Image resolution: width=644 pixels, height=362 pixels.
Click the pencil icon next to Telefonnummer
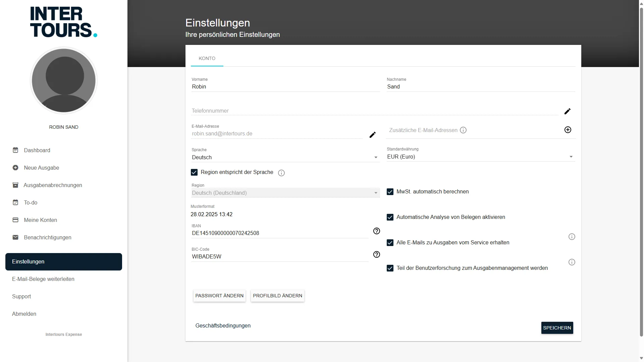(x=568, y=111)
